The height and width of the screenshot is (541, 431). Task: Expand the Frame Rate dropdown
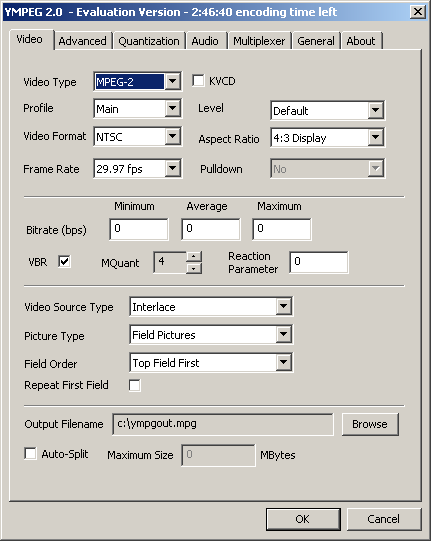coord(173,169)
